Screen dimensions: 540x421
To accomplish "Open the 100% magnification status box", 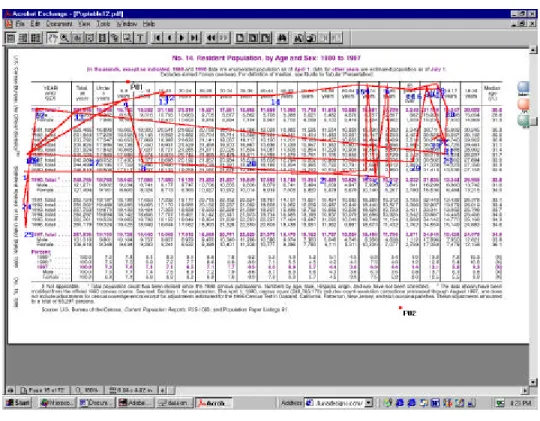I will [x=88, y=390].
